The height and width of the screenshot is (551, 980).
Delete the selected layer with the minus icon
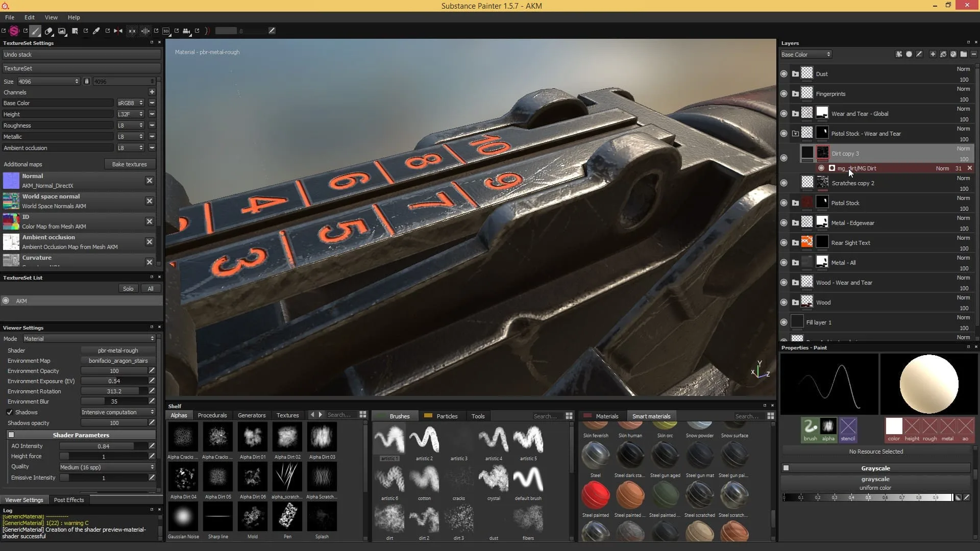pyautogui.click(x=974, y=54)
